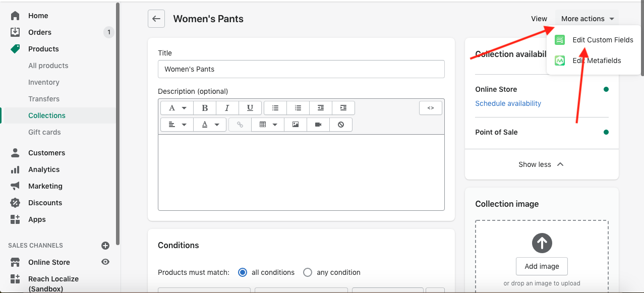Insert video in description editor
The height and width of the screenshot is (293, 644).
pos(318,125)
